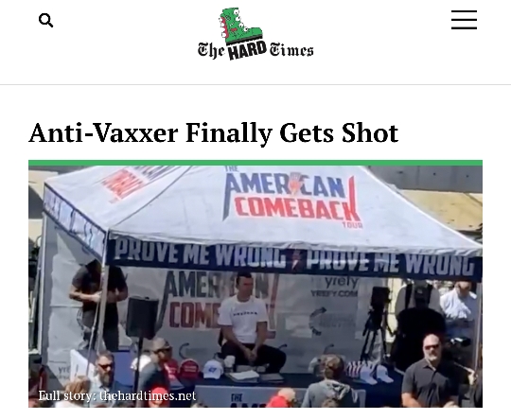This screenshot has width=511, height=420.
Task: Click The Hard Times wordmark text
Action: tap(255, 50)
